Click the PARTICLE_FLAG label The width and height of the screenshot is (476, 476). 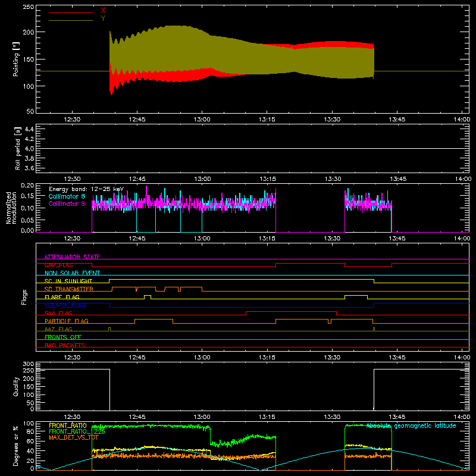coord(67,321)
